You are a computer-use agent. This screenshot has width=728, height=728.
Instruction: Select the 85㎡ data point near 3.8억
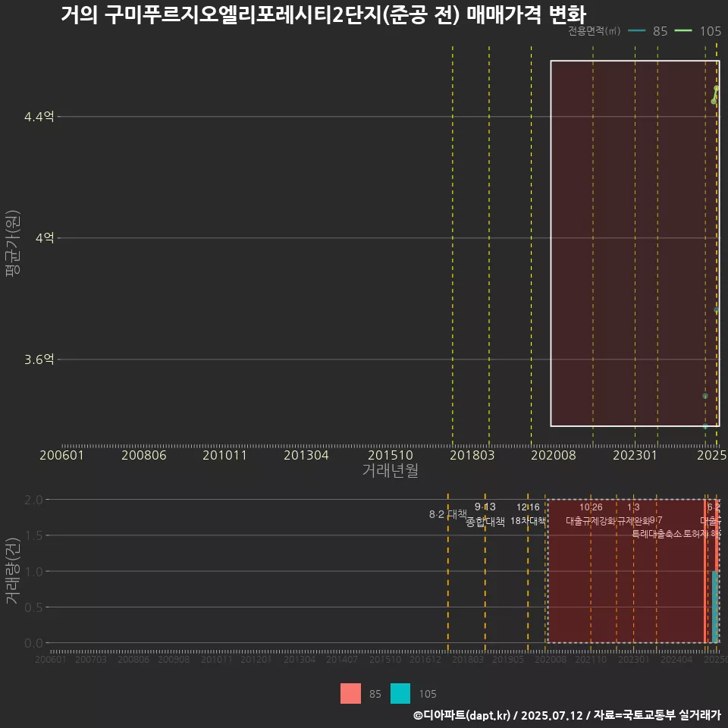coord(717,309)
